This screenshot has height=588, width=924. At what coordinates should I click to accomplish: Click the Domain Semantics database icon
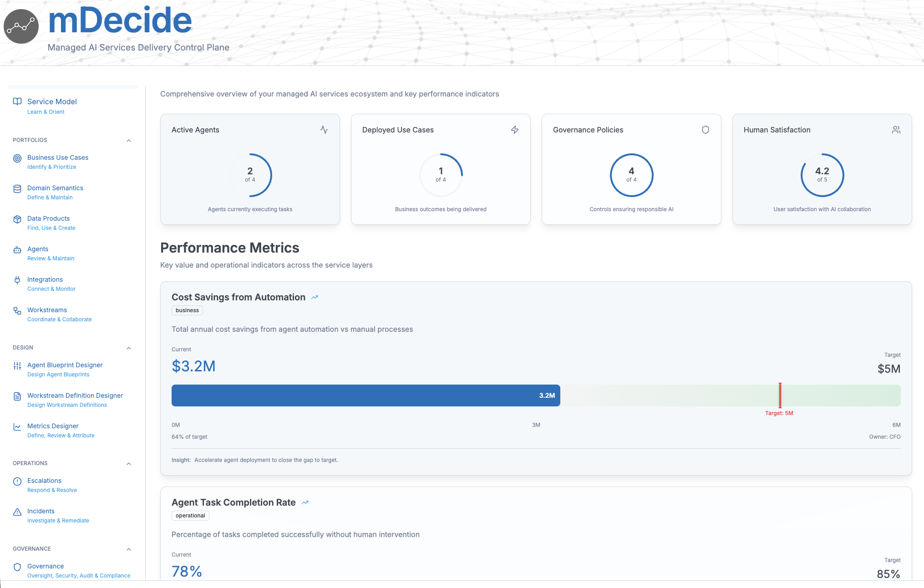tap(17, 188)
